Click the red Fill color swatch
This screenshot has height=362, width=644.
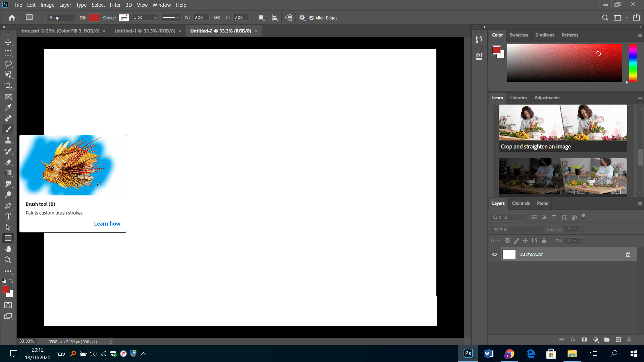(94, 18)
